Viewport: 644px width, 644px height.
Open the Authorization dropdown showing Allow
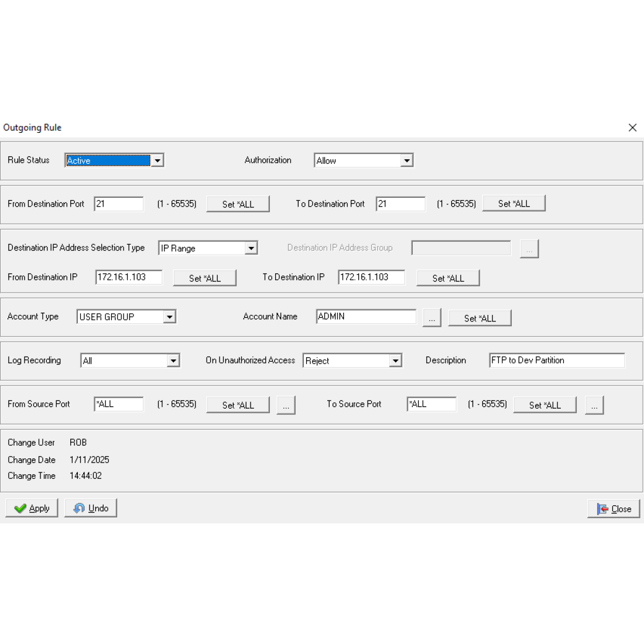(x=407, y=160)
